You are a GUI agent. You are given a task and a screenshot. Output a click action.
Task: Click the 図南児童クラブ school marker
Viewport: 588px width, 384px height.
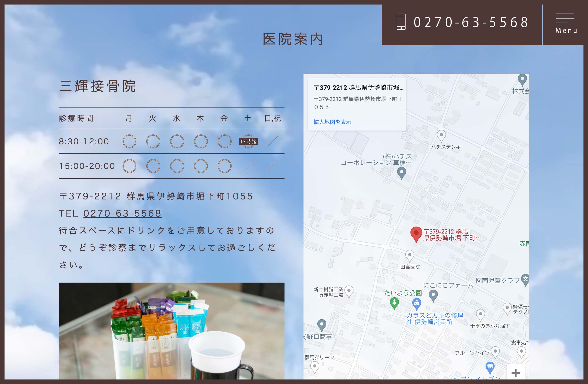(x=525, y=280)
